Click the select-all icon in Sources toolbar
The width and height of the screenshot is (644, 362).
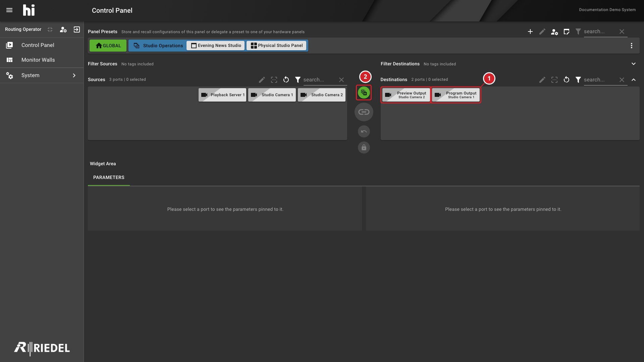click(x=274, y=80)
